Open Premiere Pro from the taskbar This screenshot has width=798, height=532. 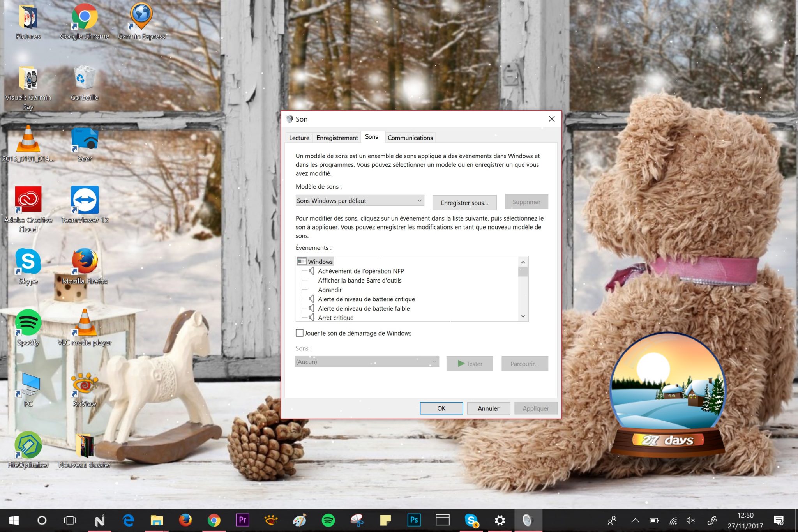pyautogui.click(x=242, y=520)
